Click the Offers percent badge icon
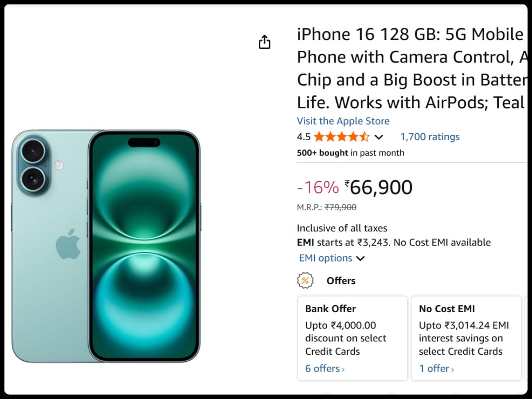Viewport: 532px width, 399px height. (305, 281)
